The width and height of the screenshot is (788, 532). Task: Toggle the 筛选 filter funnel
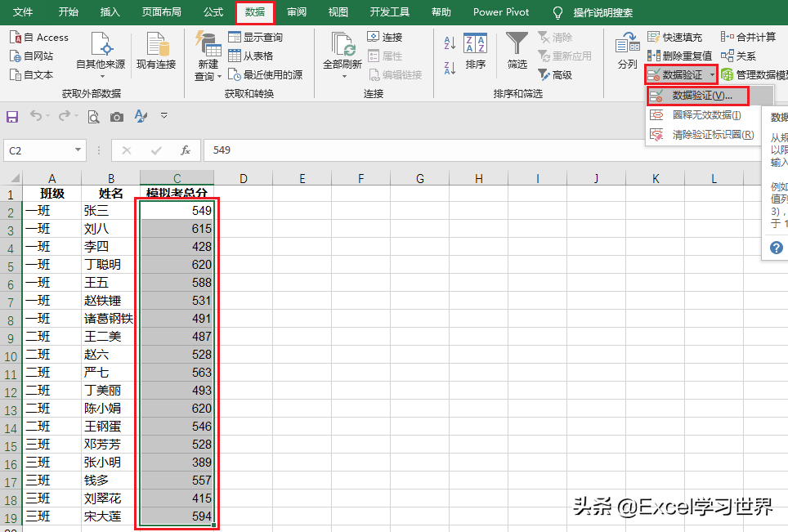pyautogui.click(x=517, y=51)
